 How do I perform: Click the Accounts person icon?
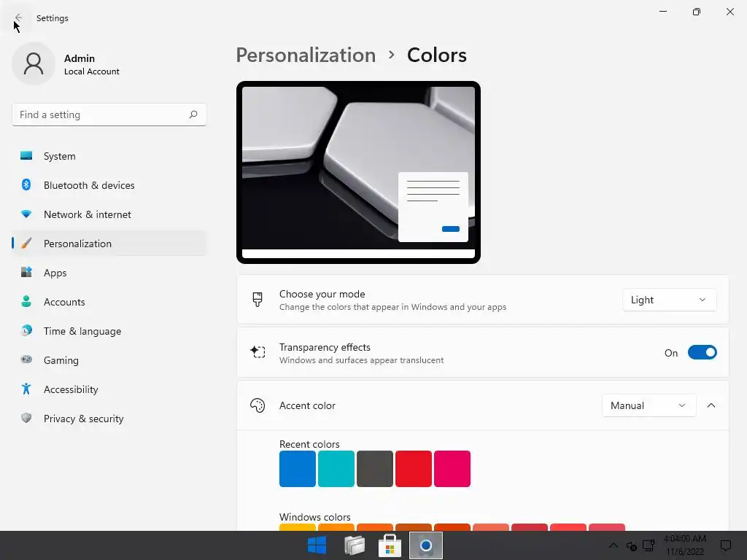(x=26, y=301)
